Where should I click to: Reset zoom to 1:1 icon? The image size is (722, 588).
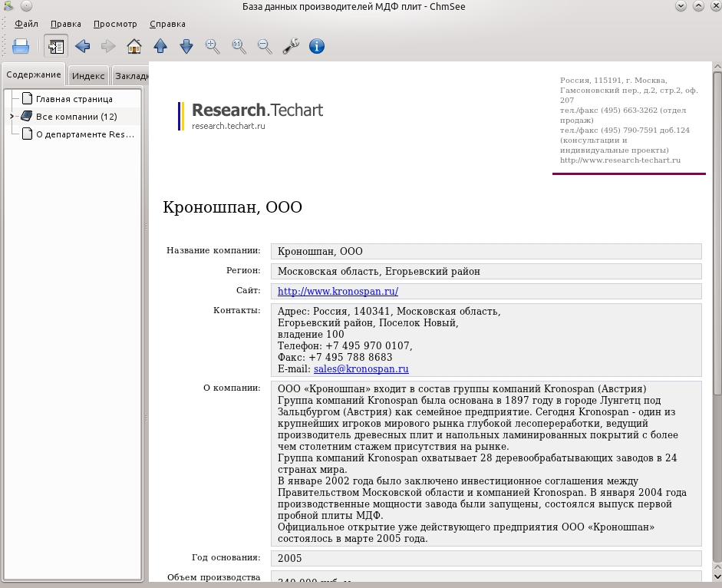pyautogui.click(x=239, y=46)
